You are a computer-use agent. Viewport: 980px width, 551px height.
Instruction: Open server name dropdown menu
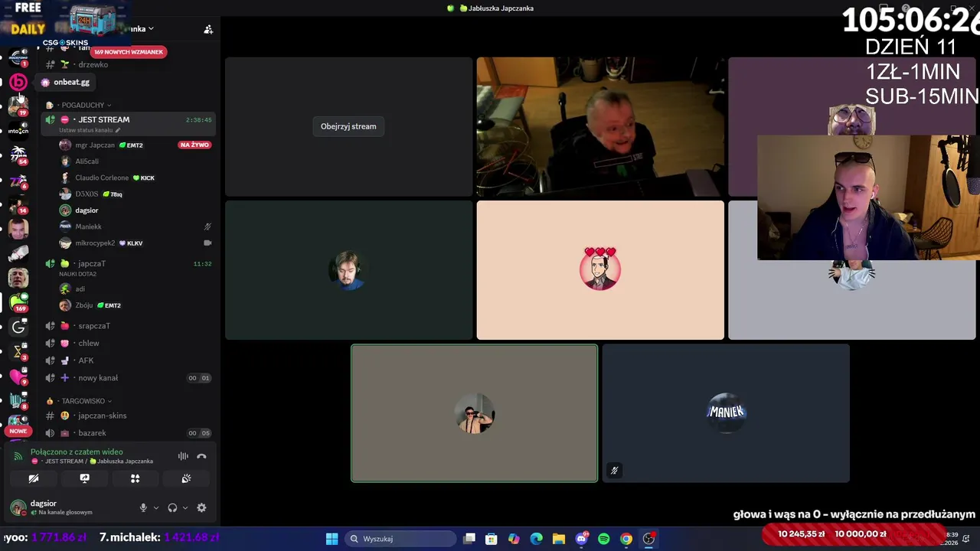point(142,29)
